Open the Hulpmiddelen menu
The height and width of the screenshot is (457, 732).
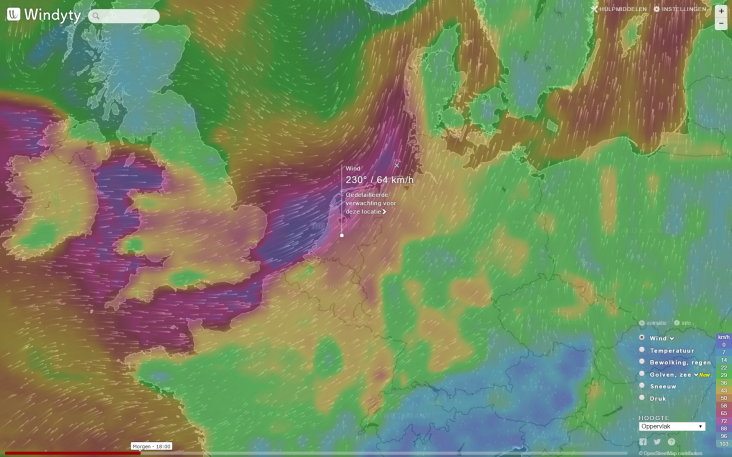[619, 9]
